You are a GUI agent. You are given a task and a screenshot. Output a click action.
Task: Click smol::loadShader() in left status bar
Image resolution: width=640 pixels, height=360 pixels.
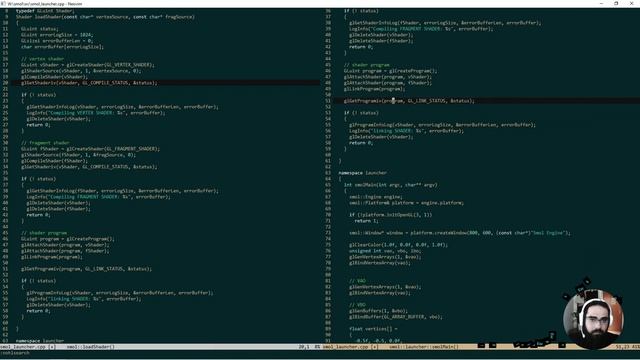coord(91,347)
